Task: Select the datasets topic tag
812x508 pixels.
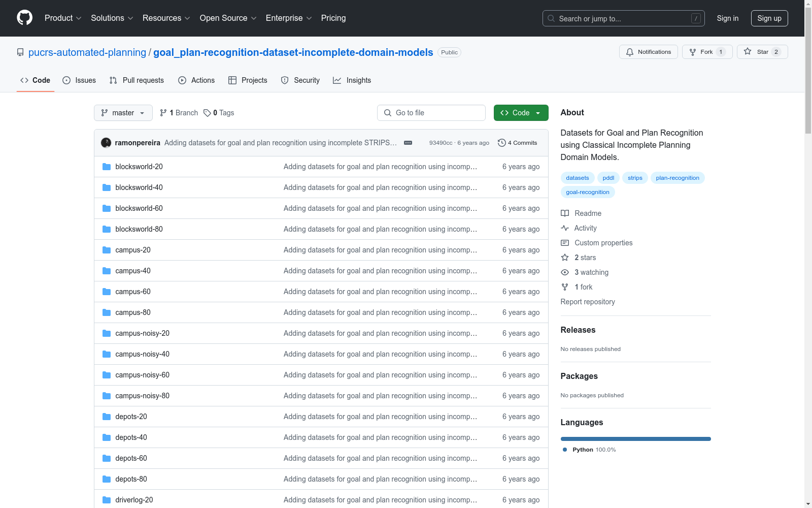Action: [x=578, y=178]
